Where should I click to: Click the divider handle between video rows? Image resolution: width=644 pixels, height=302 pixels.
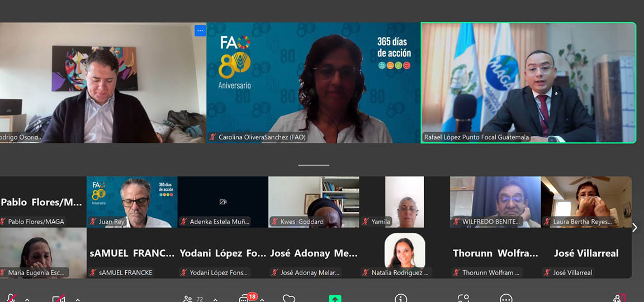314,165
